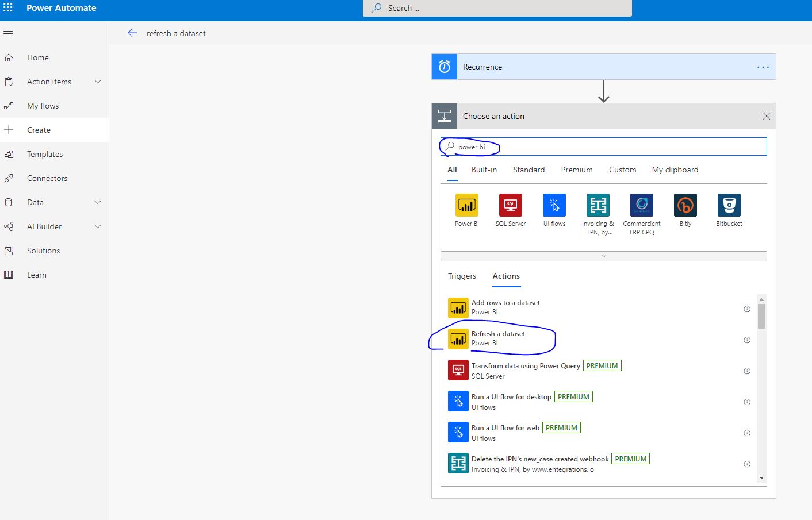Expand the Data submenu chevron

click(98, 202)
